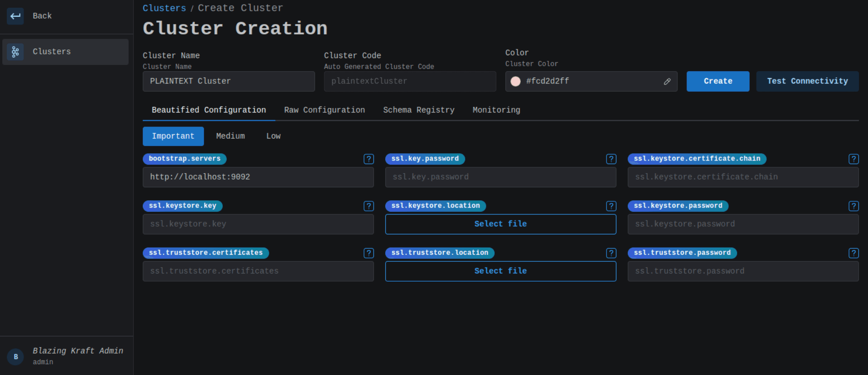Switch to Raw Configuration tab
868x375 pixels.
coord(325,110)
